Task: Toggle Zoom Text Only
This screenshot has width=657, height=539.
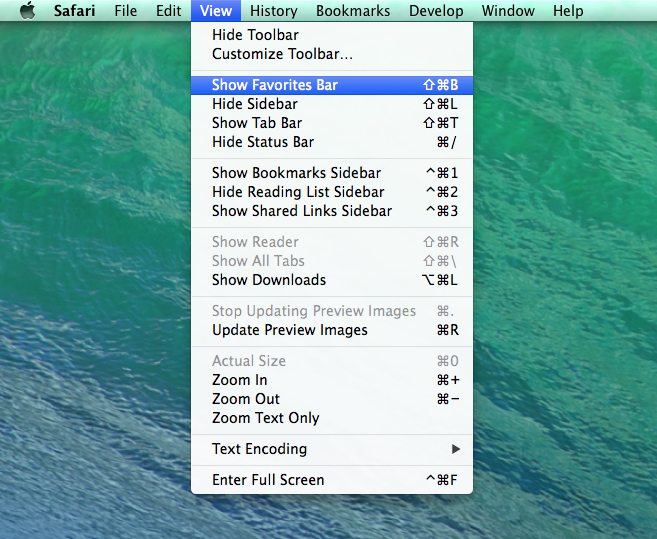Action: 331,418
